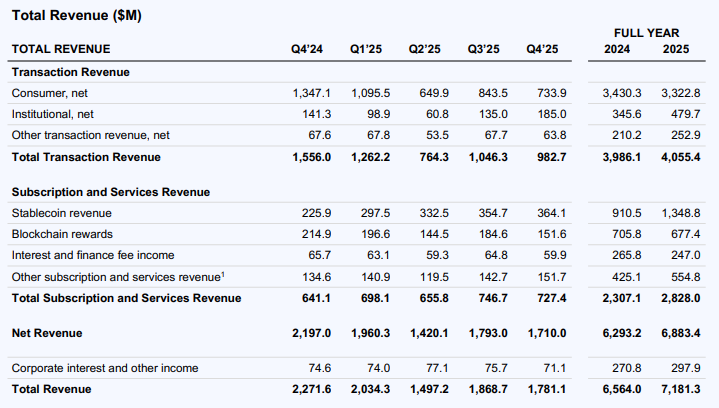Click total transaction value 1,556.0
Viewport: 719px width, 408px height.
[x=312, y=157]
